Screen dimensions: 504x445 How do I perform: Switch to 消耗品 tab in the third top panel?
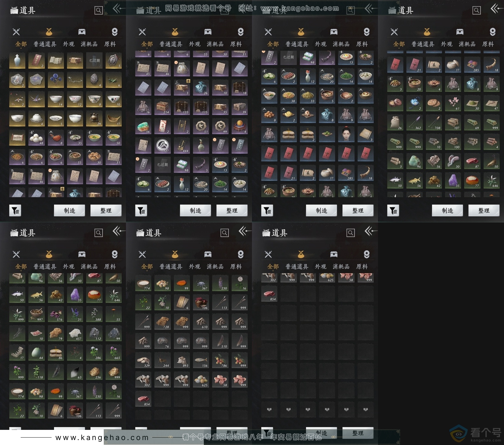pos(341,44)
